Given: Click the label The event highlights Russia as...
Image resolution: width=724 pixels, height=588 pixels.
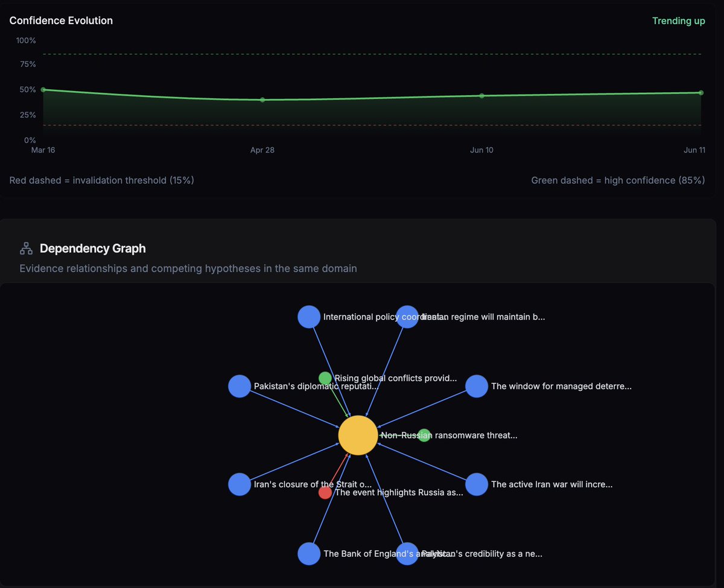Looking at the screenshot, I should pyautogui.click(x=399, y=492).
